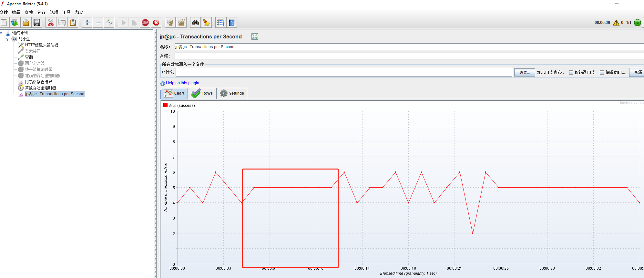
Task: Click the New test plan icon
Action: pos(4,23)
